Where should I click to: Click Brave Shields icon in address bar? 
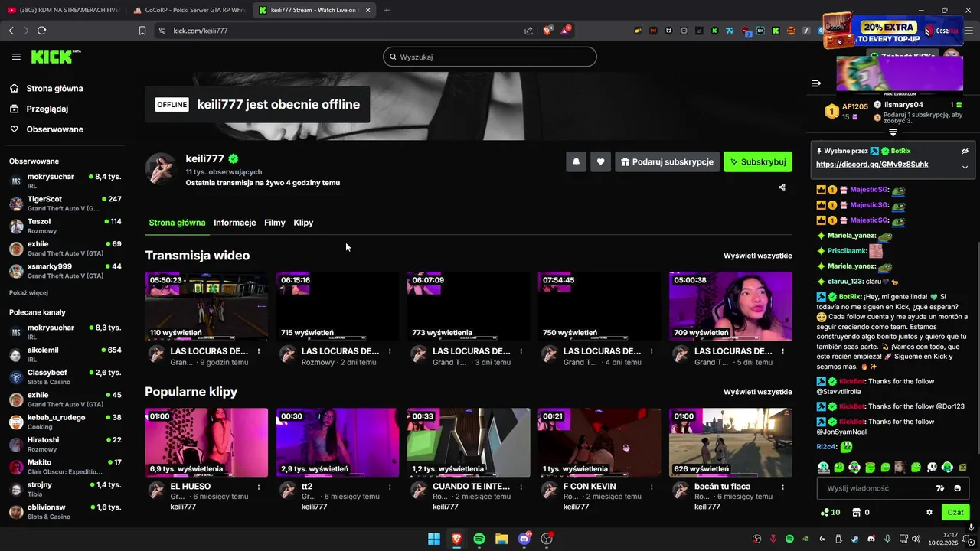click(x=548, y=31)
